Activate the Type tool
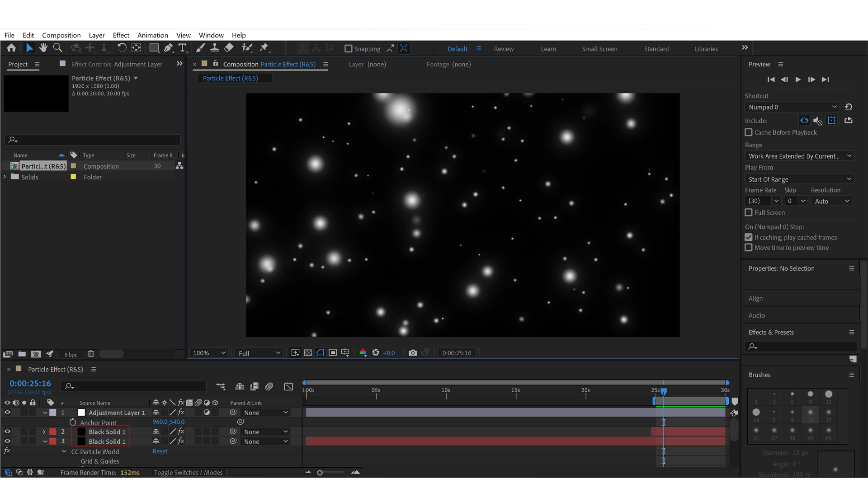868x488 pixels. click(183, 47)
